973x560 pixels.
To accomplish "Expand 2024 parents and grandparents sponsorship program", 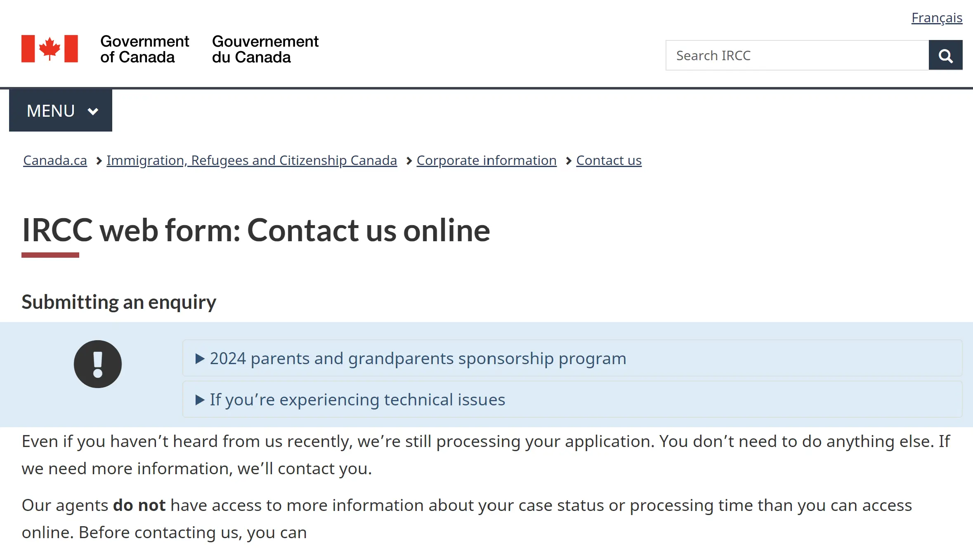I will pos(572,358).
